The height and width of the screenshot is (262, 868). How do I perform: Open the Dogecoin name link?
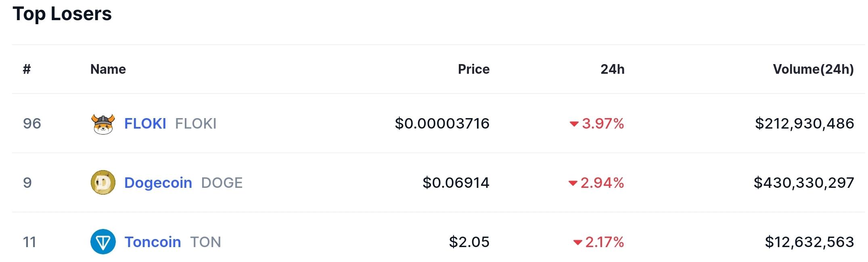pyautogui.click(x=158, y=183)
